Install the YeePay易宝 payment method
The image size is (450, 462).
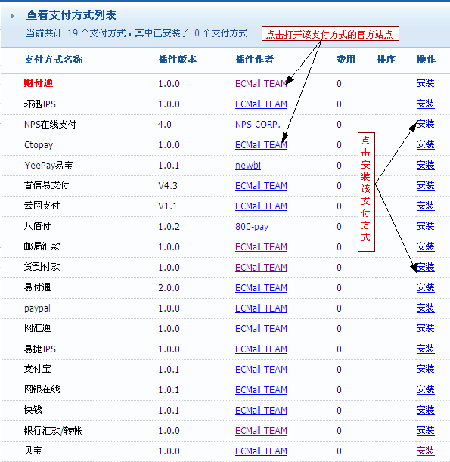425,165
